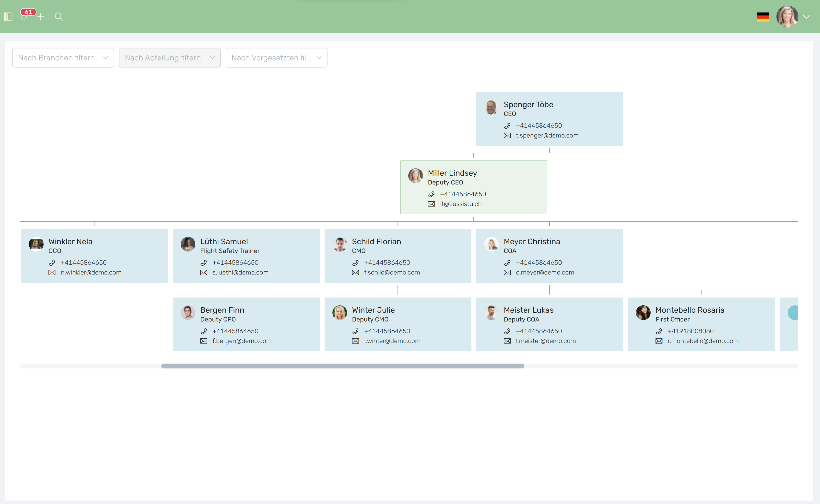The height and width of the screenshot is (504, 820).
Task: Open email t.spenger@demo.com
Action: coord(547,136)
